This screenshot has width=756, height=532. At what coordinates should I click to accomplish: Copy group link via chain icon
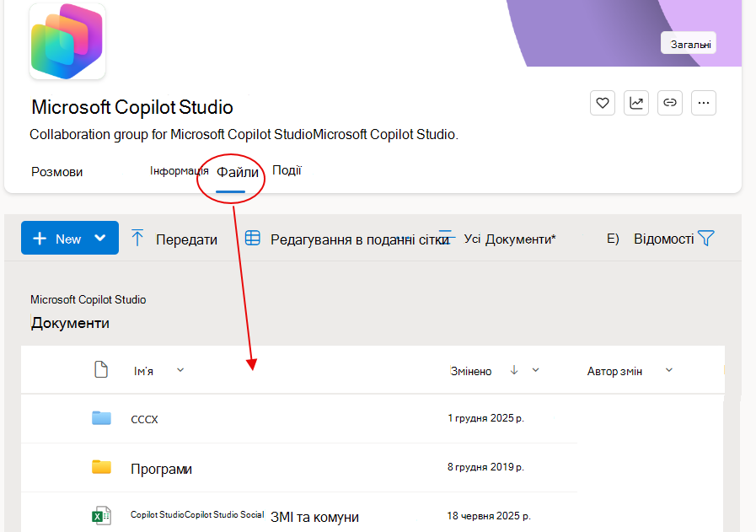pos(670,103)
